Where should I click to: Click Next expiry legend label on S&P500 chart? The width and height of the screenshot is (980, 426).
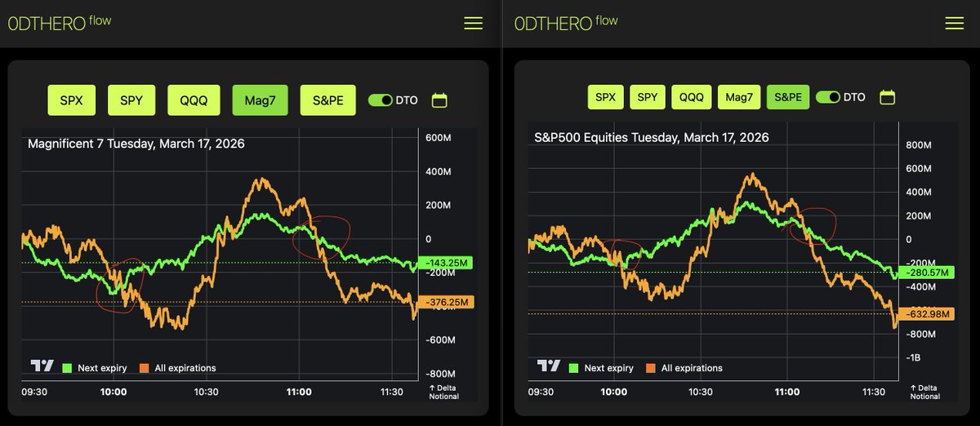click(609, 368)
